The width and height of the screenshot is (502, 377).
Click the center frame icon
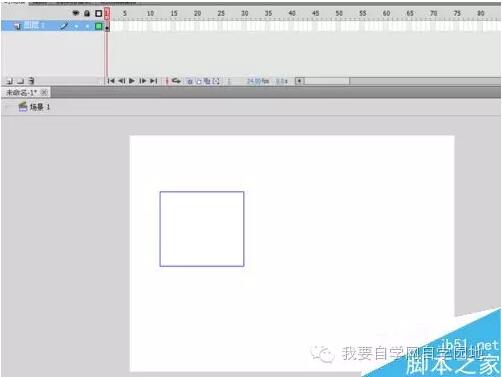(x=167, y=81)
